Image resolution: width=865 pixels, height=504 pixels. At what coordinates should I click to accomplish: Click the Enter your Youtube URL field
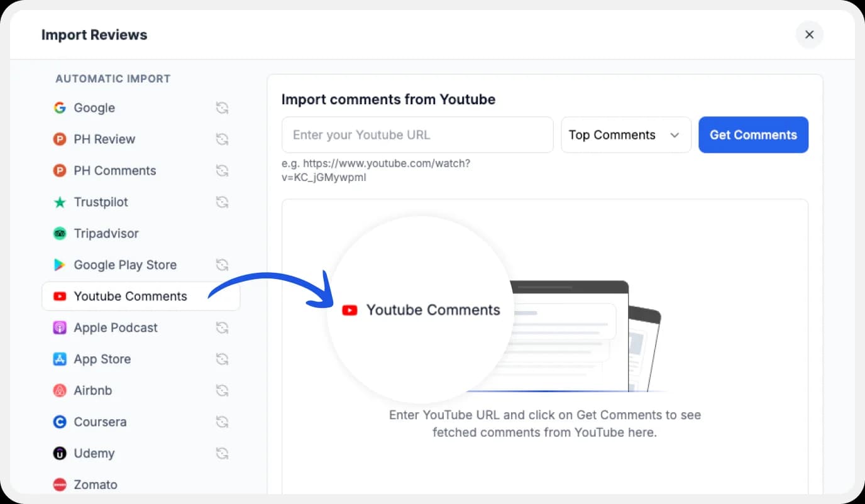417,134
